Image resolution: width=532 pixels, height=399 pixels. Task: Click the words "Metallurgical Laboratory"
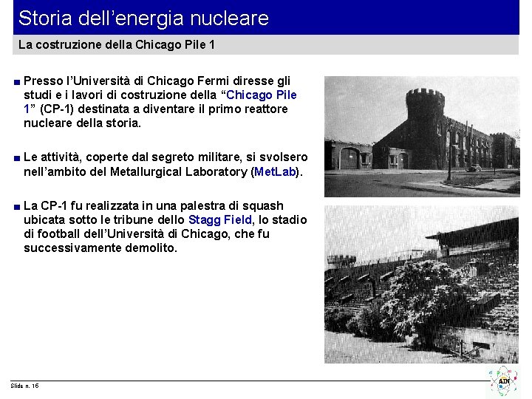point(179,171)
